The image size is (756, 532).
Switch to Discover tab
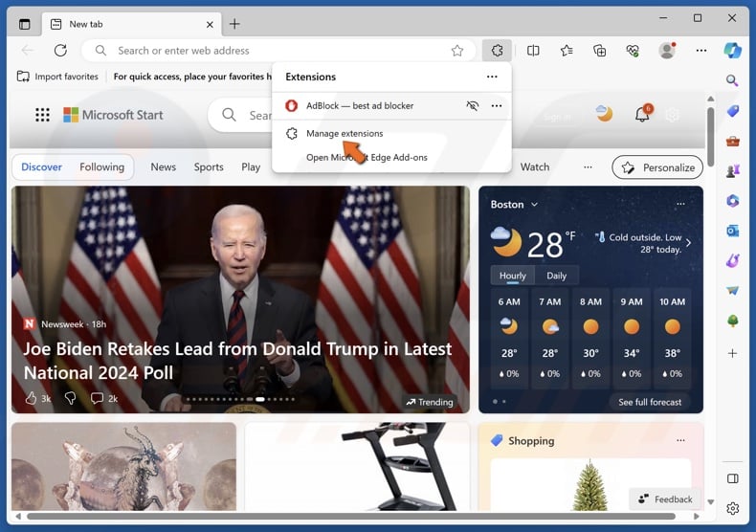point(41,167)
